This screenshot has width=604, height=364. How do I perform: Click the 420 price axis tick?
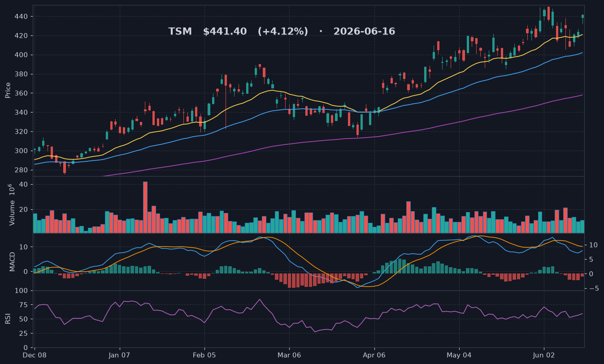[22, 36]
